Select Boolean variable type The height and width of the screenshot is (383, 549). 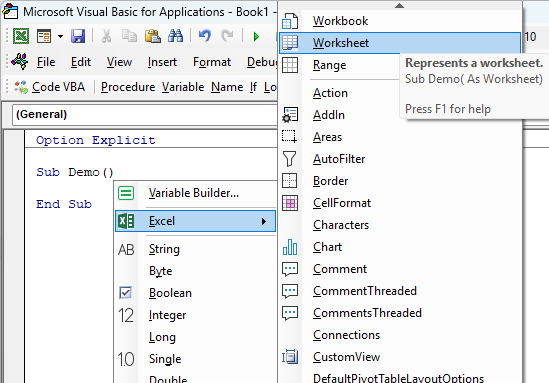[195, 293]
